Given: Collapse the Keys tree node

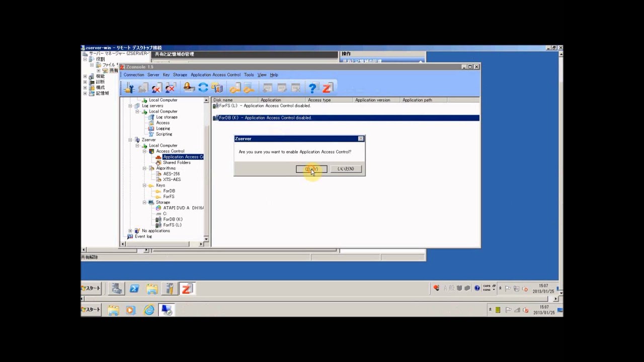Looking at the screenshot, I should (144, 186).
